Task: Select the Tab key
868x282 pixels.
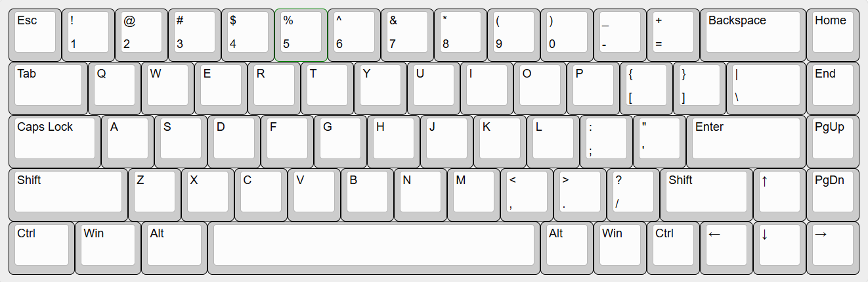Action: 48,88
